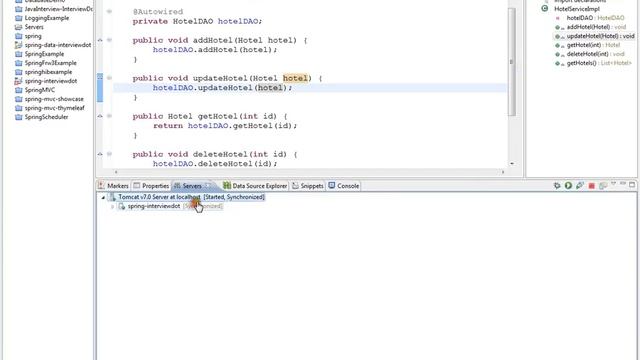The image size is (640, 360).
Task: Collapse the deleteHotel method fold
Action: tap(109, 154)
